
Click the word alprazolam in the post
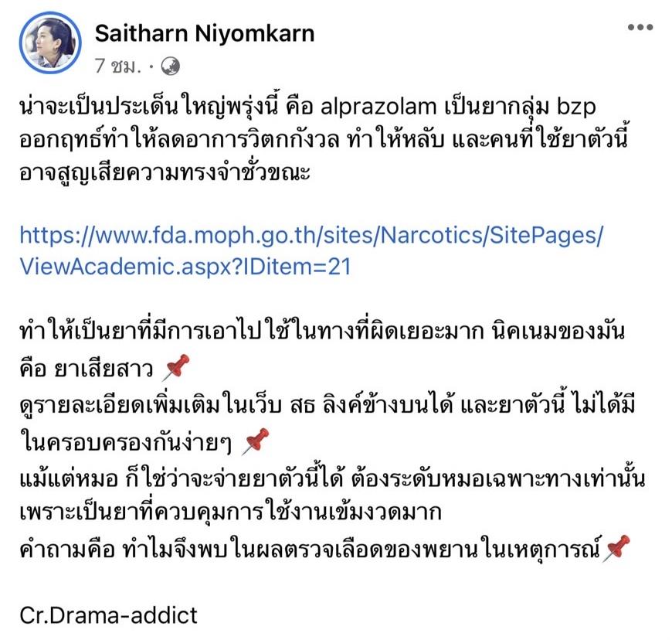(x=378, y=107)
